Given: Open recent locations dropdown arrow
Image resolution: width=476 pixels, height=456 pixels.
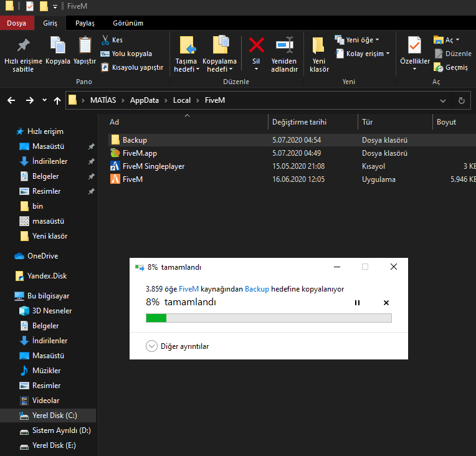Looking at the screenshot, I should 45,100.
